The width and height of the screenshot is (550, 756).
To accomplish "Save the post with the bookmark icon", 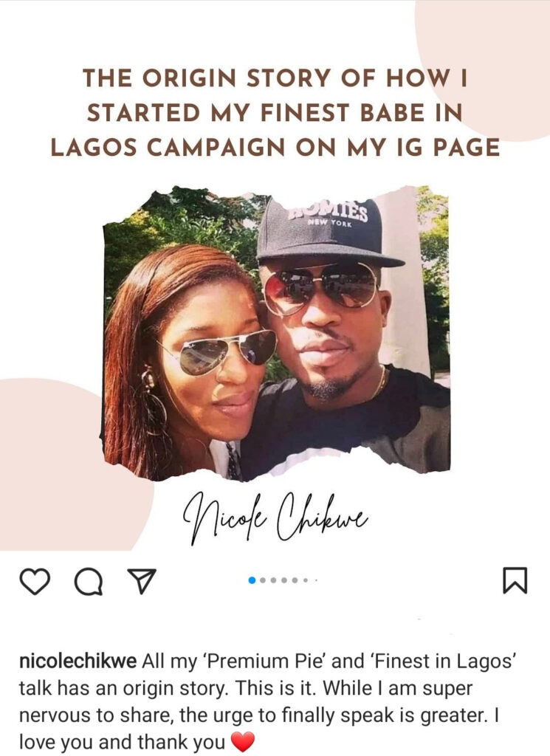I will point(515,580).
